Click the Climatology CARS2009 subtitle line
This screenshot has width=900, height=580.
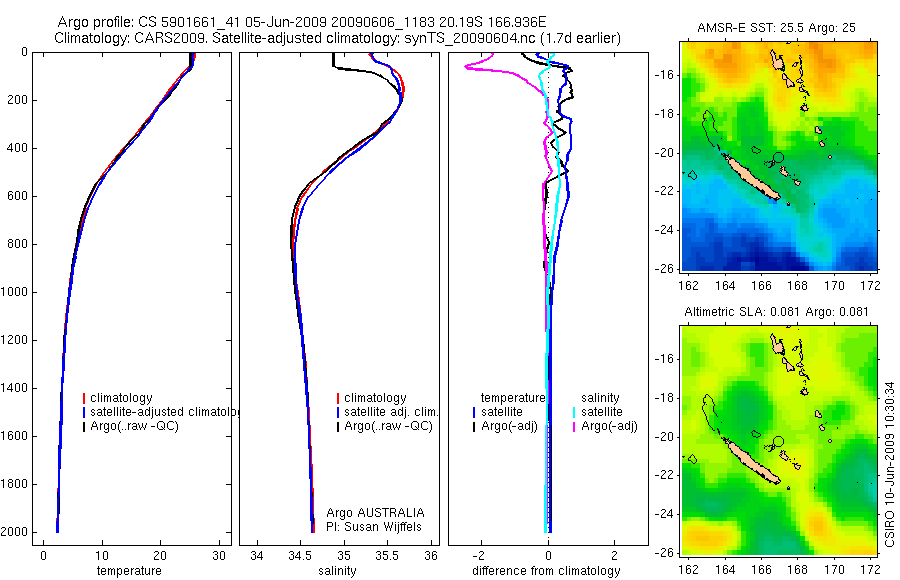pos(338,38)
